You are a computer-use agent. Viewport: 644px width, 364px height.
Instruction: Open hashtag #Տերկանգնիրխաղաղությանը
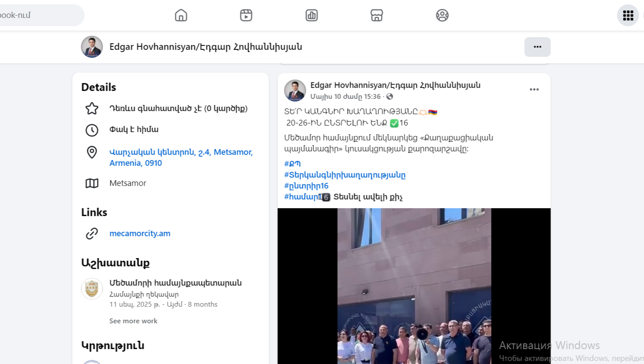pos(345,175)
